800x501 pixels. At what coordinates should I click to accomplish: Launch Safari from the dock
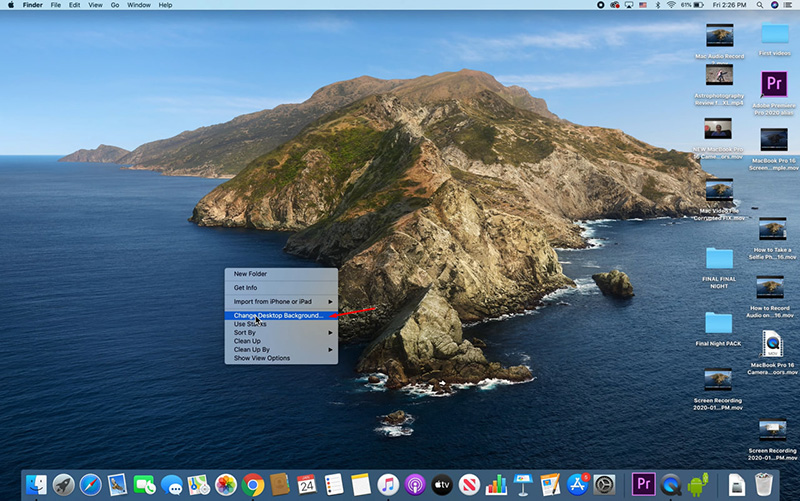[91, 485]
